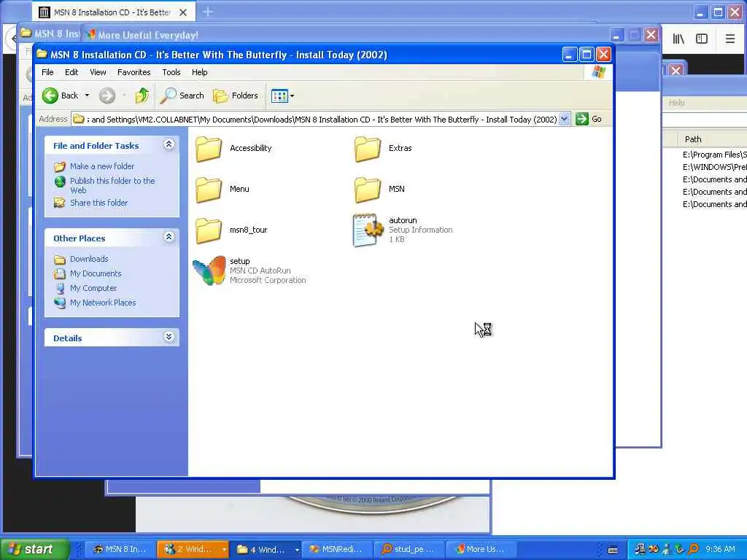Select the setup MSN butterfly icon
Viewport: 747px width, 560px height.
pos(209,271)
